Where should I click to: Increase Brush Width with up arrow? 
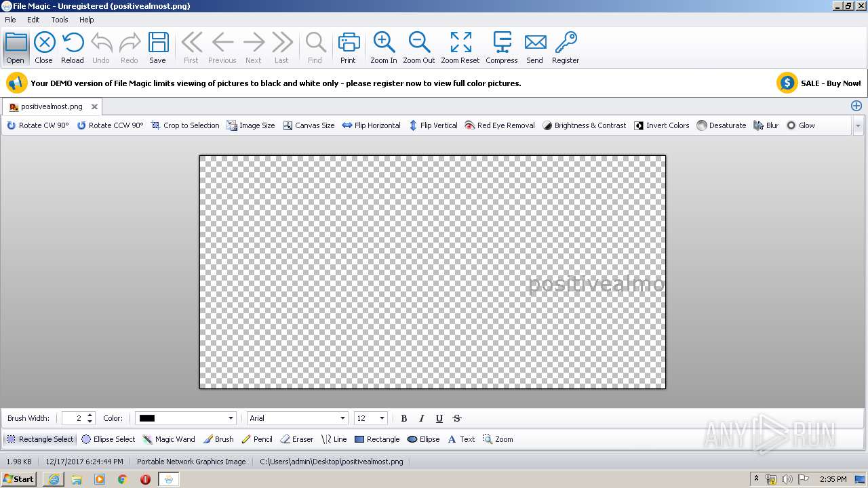[x=90, y=415]
